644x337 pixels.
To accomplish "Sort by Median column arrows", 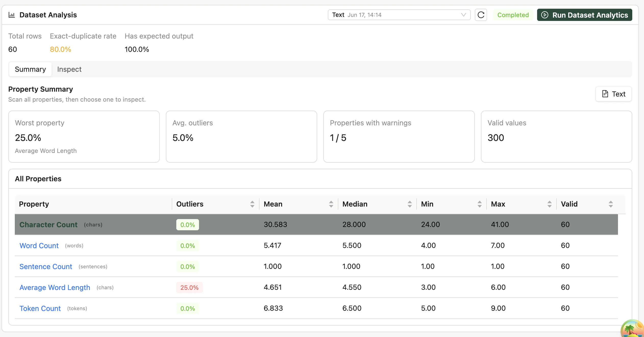I will coord(410,204).
